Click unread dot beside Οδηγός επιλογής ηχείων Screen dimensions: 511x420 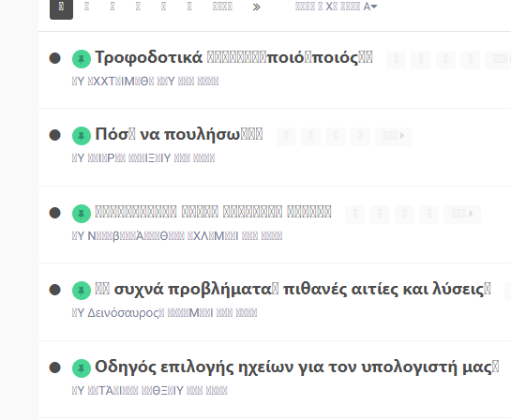[x=54, y=367]
